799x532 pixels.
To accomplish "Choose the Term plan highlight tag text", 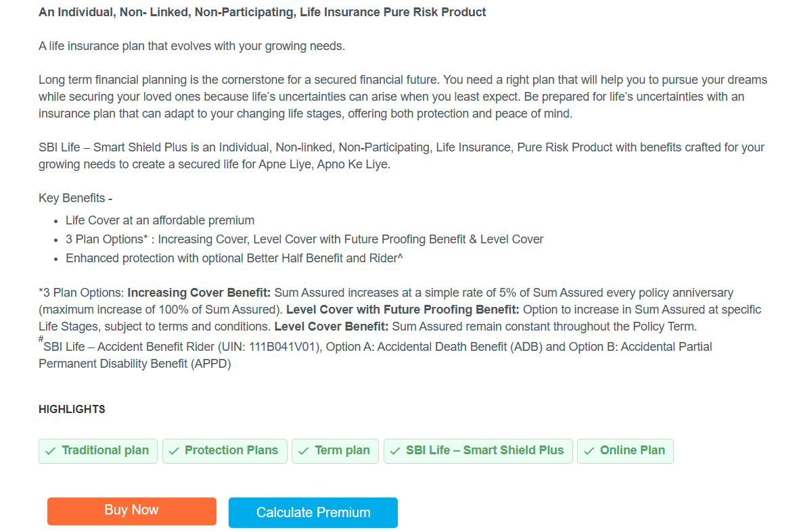I will click(x=342, y=451).
